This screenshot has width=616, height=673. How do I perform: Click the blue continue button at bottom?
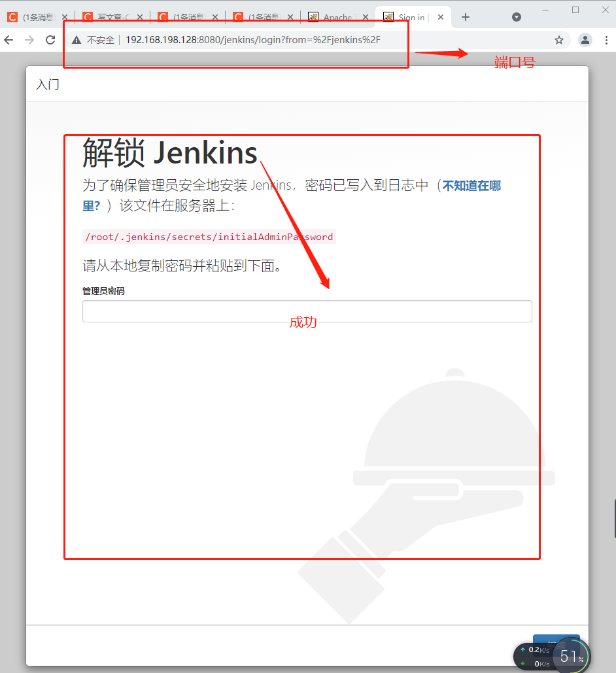pyautogui.click(x=556, y=644)
